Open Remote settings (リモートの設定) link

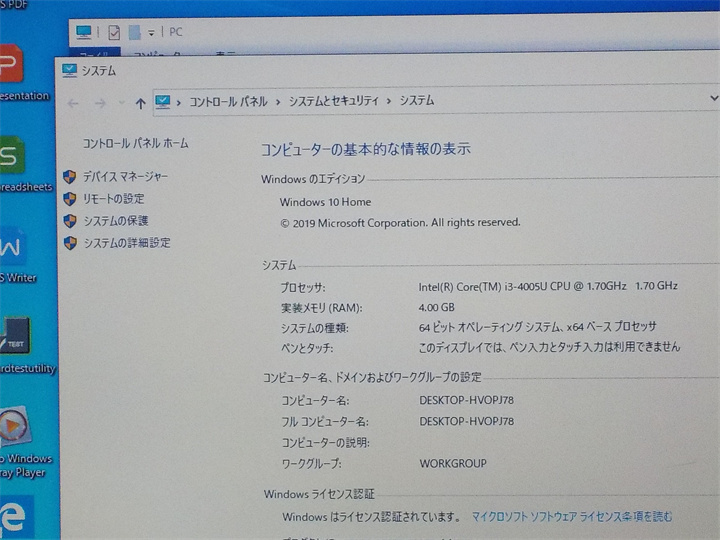[113, 199]
